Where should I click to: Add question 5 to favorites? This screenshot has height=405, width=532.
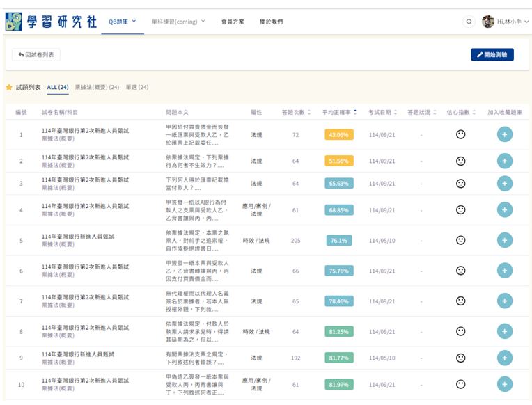(505, 240)
